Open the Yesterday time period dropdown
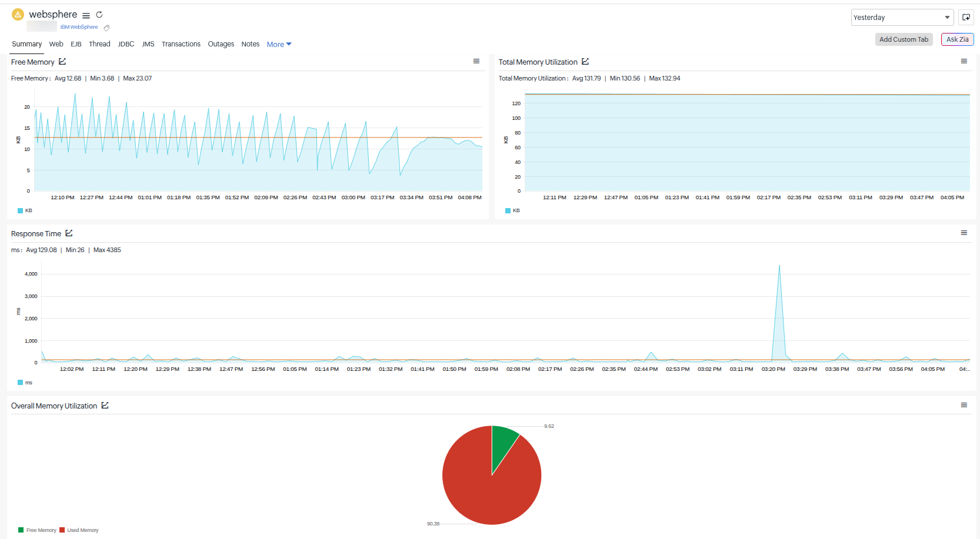This screenshot has height=539, width=980. click(x=902, y=17)
